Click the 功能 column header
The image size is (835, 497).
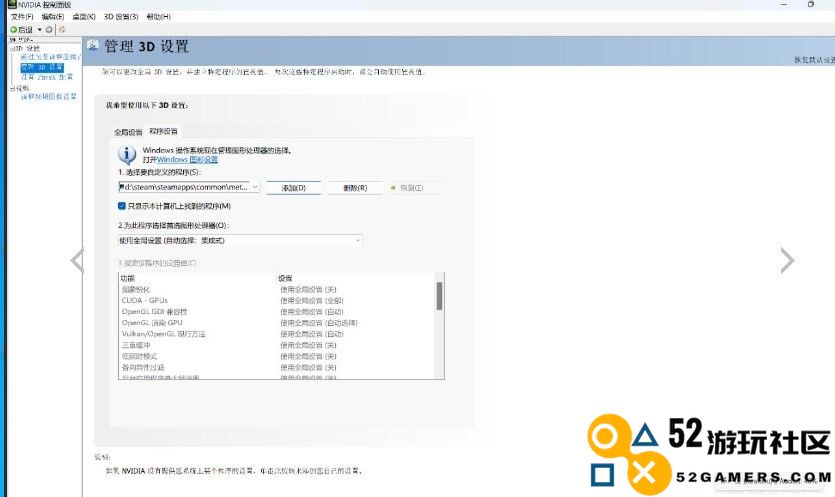(128, 278)
